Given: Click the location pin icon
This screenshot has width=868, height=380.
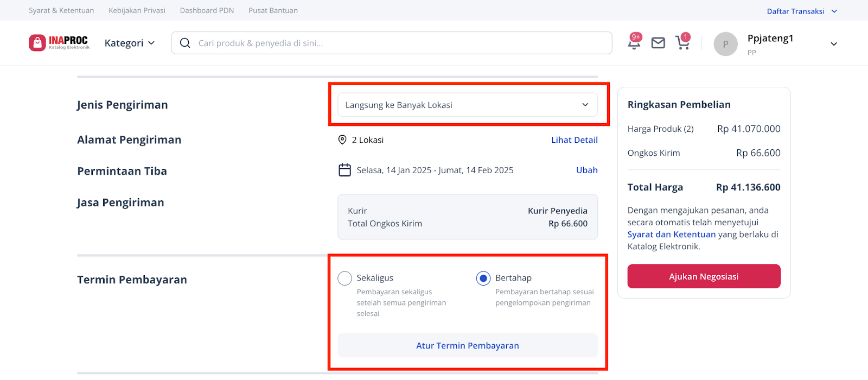Looking at the screenshot, I should click(342, 140).
